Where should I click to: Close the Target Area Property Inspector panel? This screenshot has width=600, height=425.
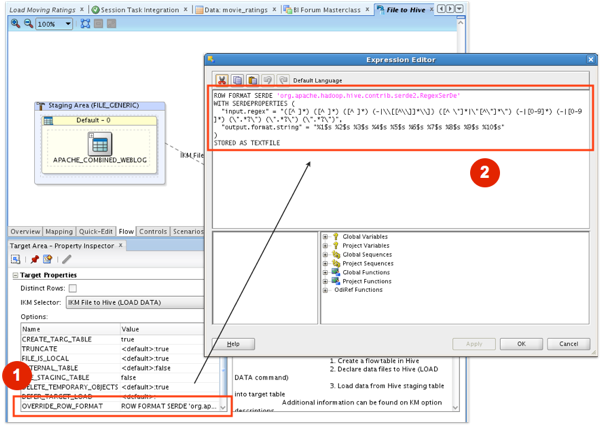click(x=121, y=245)
